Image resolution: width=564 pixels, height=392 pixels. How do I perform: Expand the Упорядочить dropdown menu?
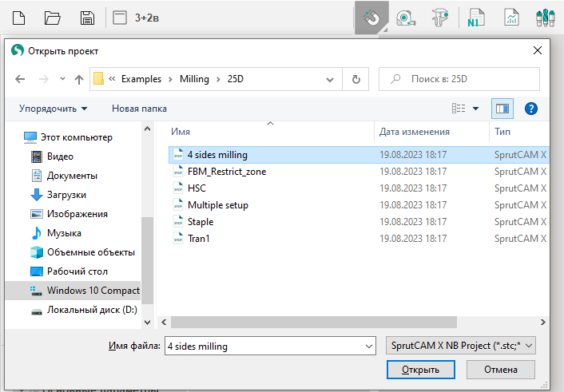tap(54, 108)
